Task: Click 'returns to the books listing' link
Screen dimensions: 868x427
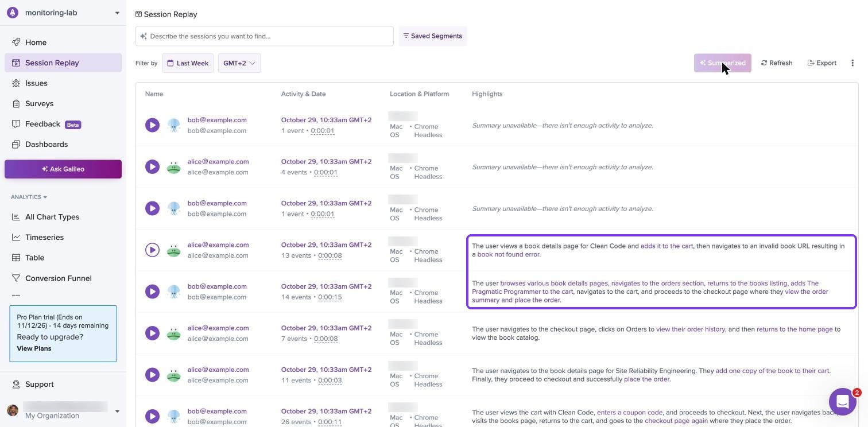Action: tap(747, 284)
